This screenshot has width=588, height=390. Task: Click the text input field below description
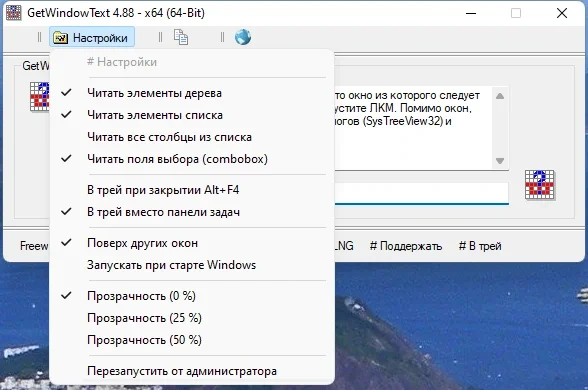click(421, 193)
